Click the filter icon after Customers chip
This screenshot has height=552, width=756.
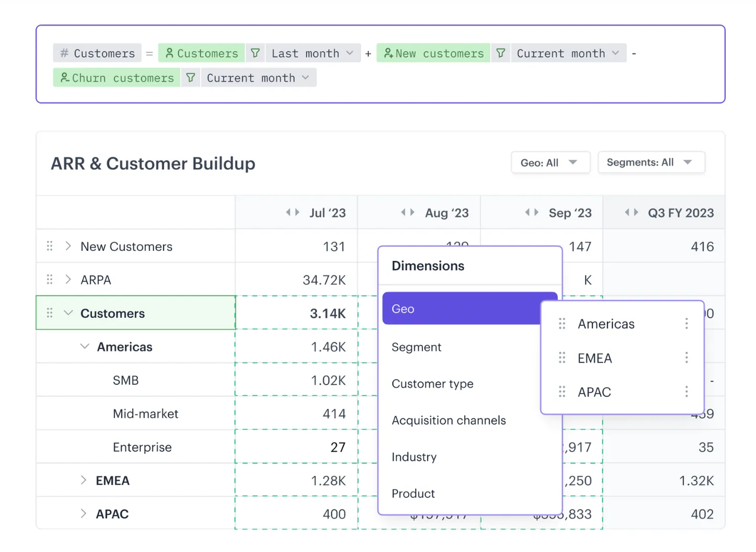255,53
